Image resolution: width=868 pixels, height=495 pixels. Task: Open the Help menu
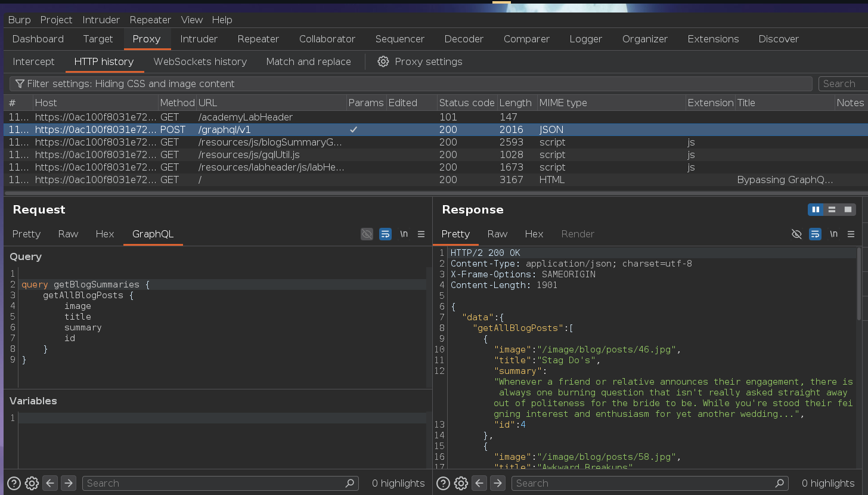point(222,20)
